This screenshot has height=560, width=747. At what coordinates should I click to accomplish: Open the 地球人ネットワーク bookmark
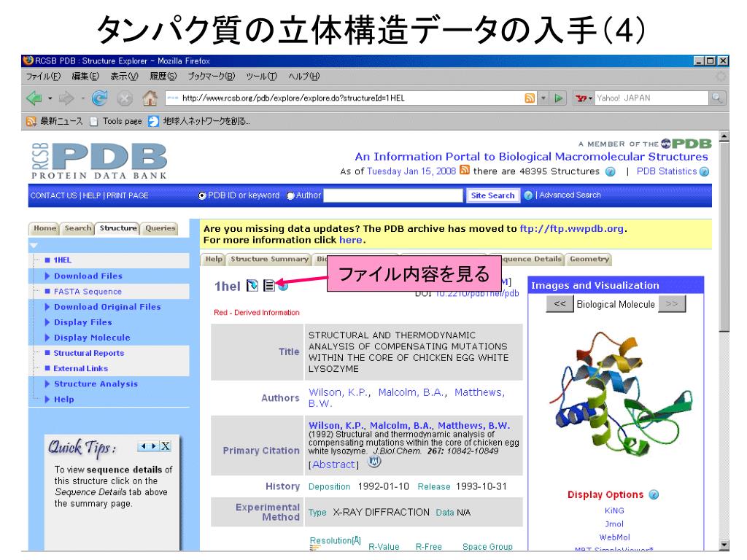198,122
